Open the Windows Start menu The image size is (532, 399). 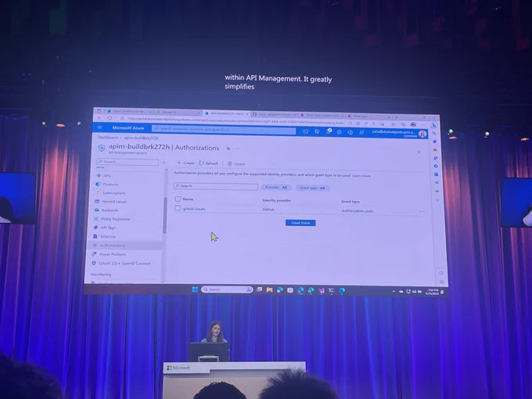point(195,289)
